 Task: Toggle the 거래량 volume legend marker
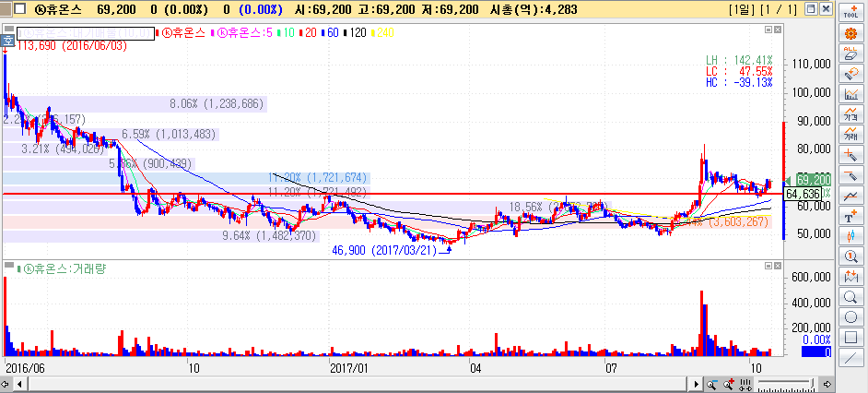click(x=9, y=268)
